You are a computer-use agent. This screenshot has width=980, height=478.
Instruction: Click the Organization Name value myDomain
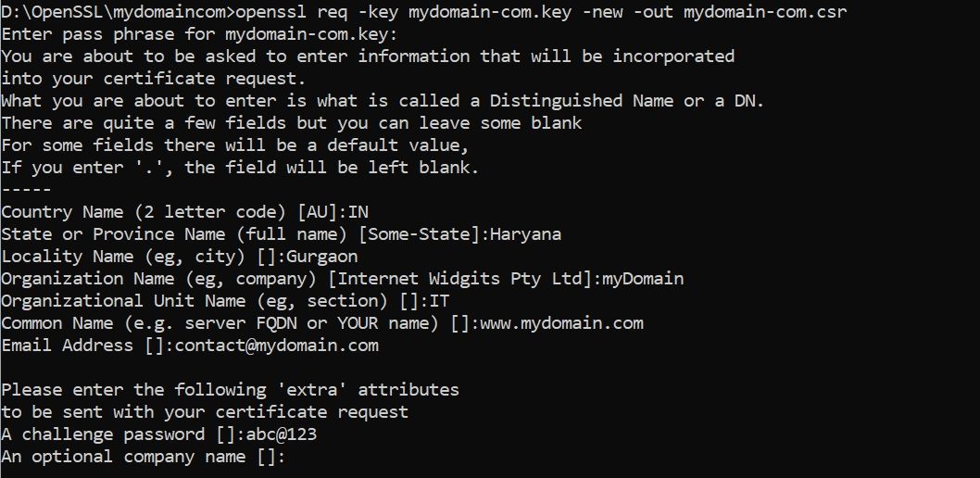pos(643,279)
